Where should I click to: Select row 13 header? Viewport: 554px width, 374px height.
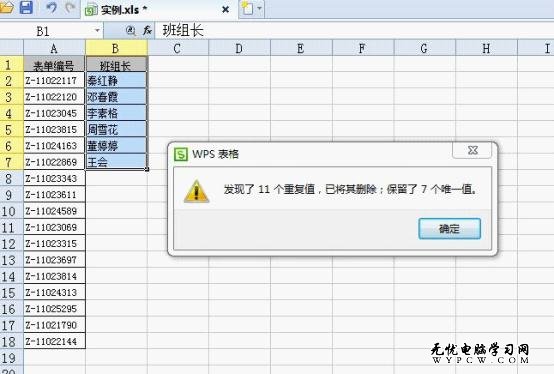click(12, 260)
